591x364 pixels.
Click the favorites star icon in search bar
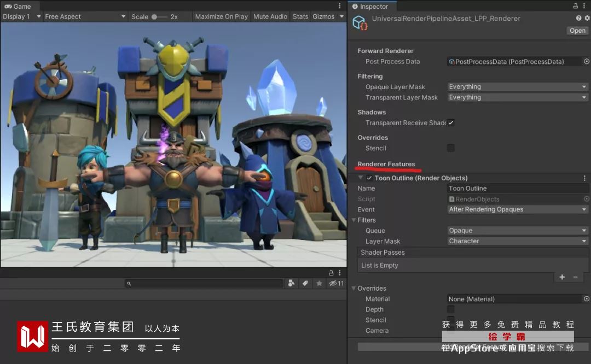(x=319, y=284)
